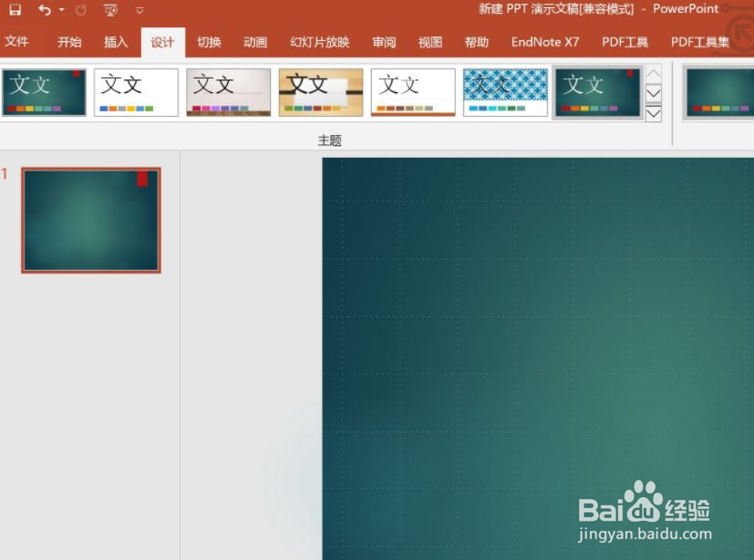Open the EndNote X7 tab
Image resolution: width=754 pixels, height=560 pixels.
[x=545, y=42]
